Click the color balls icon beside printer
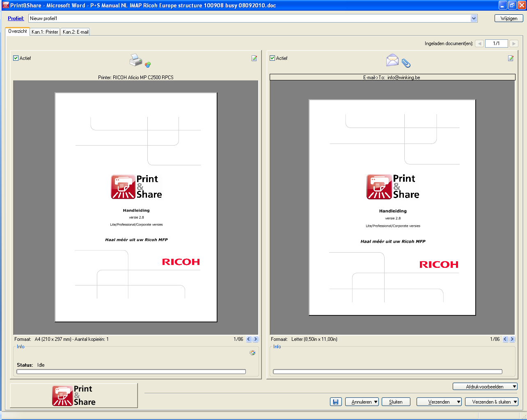This screenshot has height=420, width=527. point(148,64)
